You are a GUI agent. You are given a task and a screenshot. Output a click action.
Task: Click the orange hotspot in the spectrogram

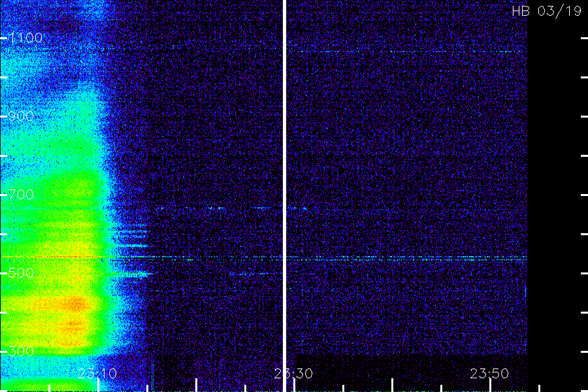(x=76, y=304)
